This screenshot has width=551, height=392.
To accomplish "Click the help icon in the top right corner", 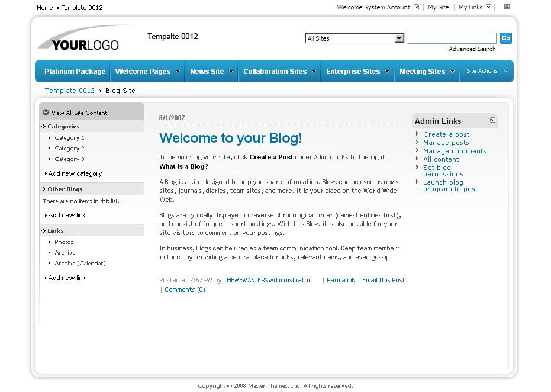I will (x=507, y=7).
